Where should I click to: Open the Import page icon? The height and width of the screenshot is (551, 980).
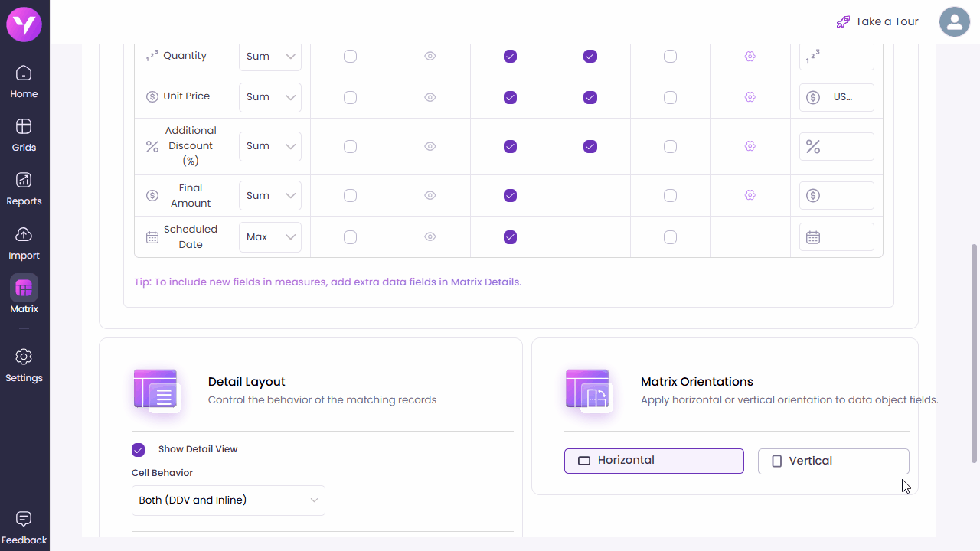coord(24,243)
